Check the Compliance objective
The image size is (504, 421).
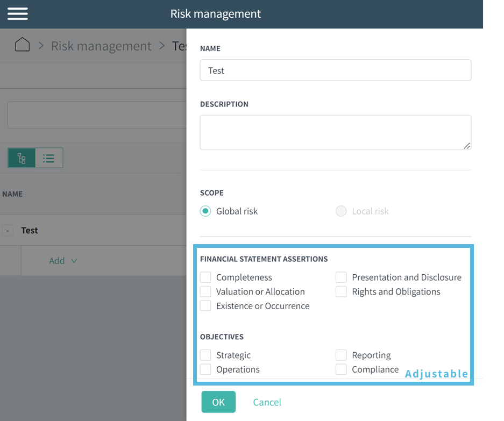[341, 369]
